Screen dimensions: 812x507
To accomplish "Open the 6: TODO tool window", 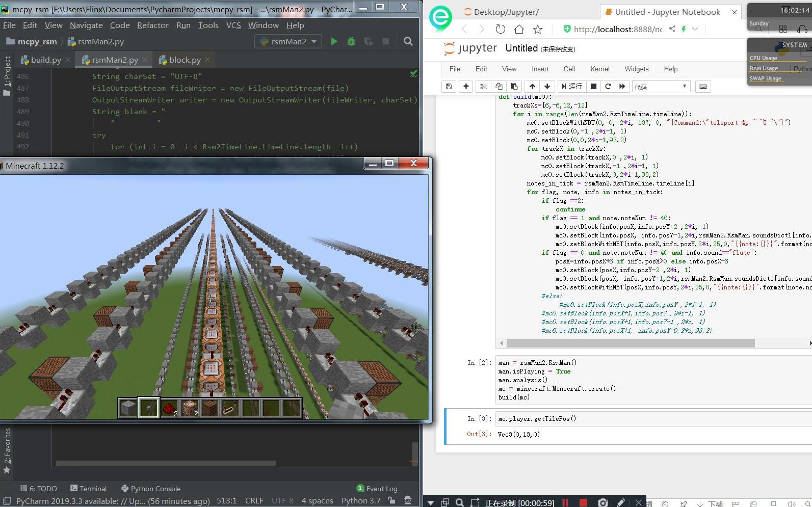I will (39, 488).
